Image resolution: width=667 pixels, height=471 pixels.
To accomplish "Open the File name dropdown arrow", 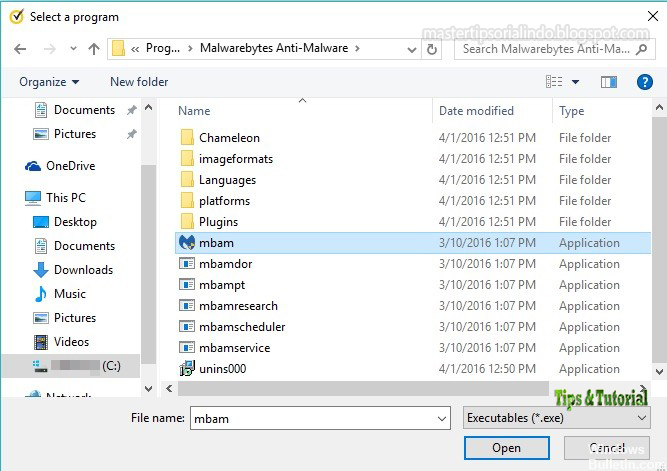I will click(442, 419).
